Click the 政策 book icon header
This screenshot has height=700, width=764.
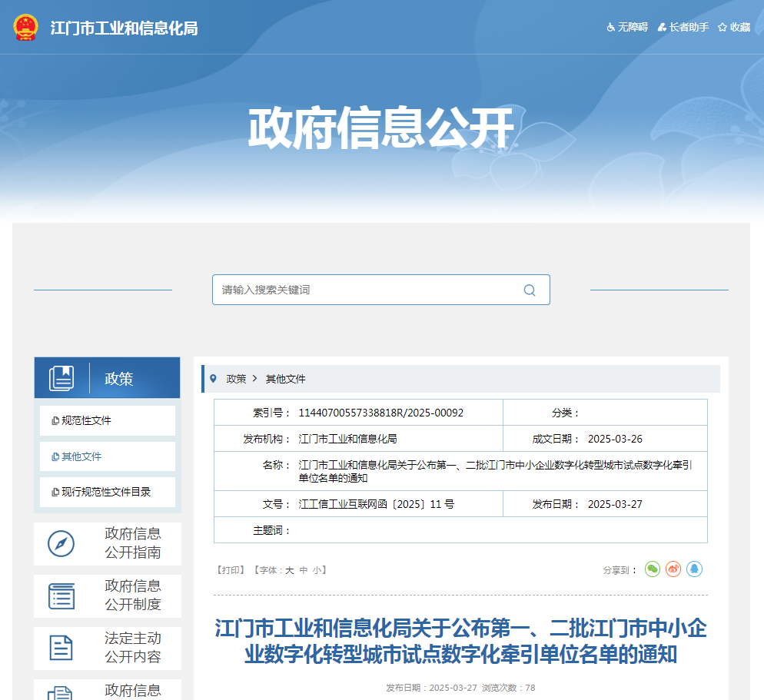tap(61, 378)
